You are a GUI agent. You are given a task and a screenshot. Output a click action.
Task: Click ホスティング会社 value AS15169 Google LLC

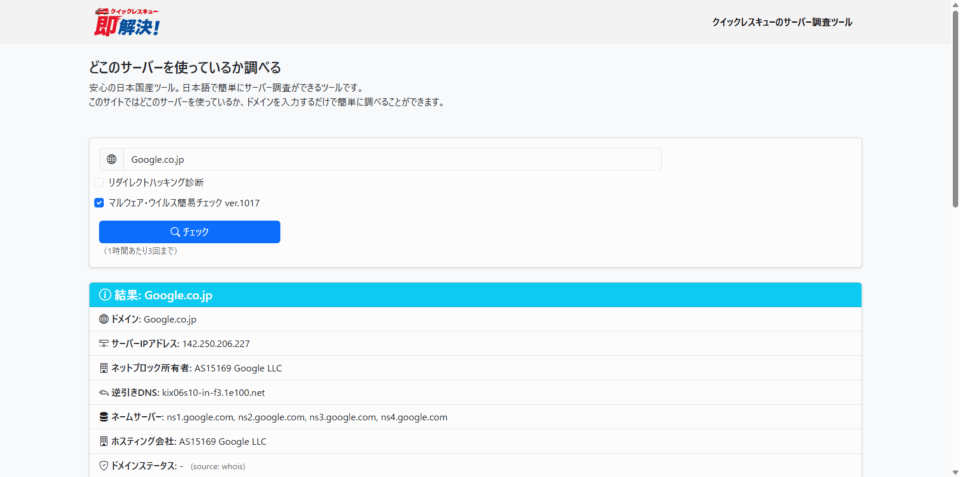223,441
